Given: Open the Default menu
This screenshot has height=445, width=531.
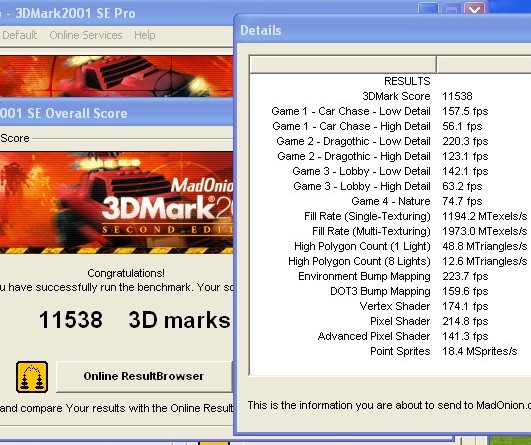Looking at the screenshot, I should (x=19, y=35).
